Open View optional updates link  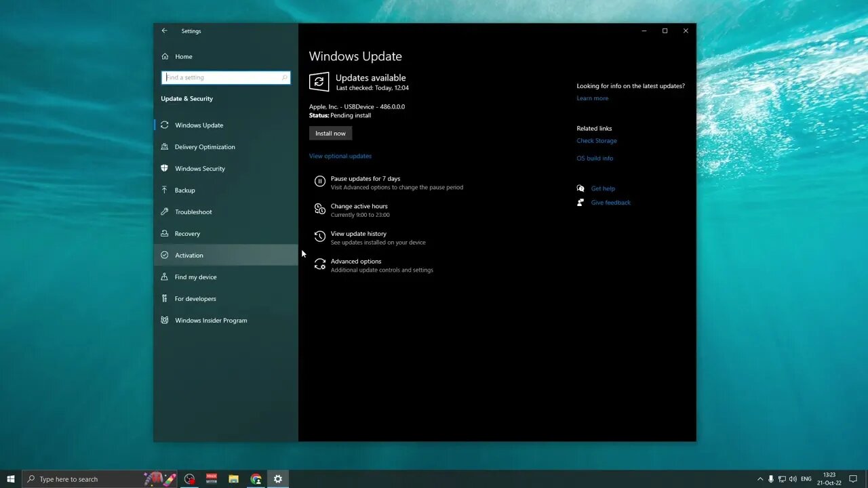tap(340, 156)
